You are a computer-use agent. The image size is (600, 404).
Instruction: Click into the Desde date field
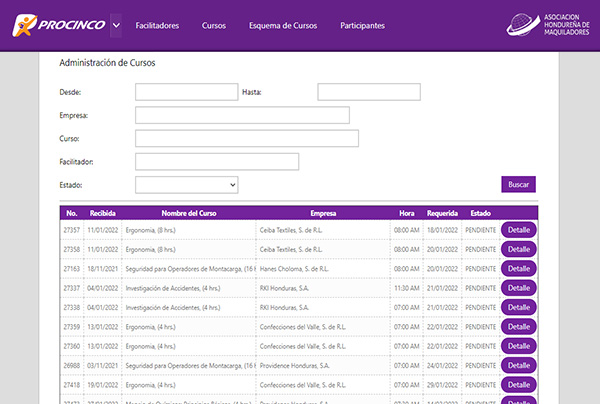186,92
